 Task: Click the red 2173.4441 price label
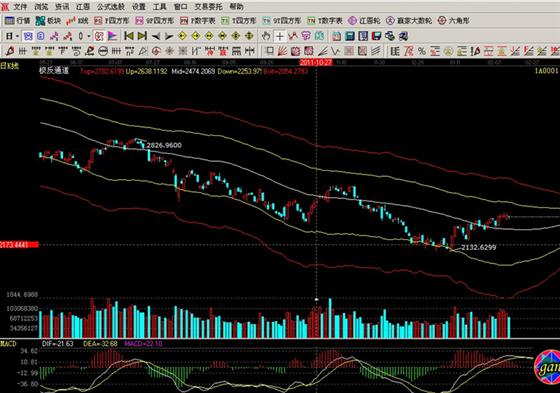pyautogui.click(x=19, y=245)
